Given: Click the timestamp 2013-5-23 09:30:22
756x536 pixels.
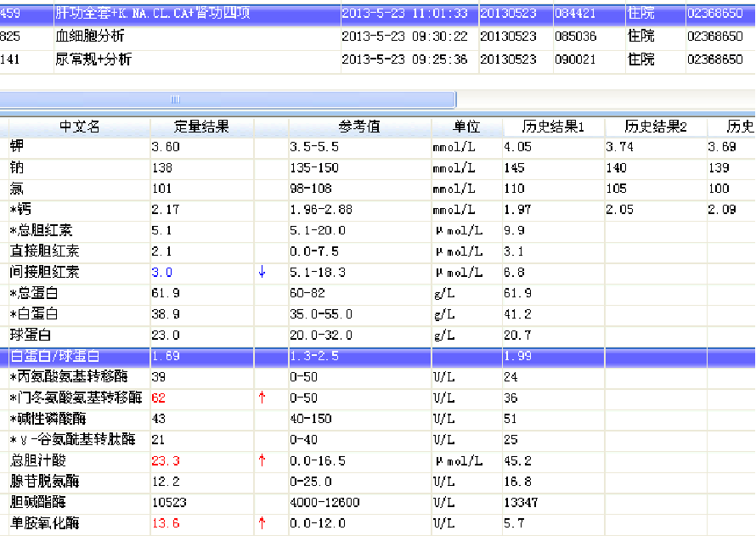Looking at the screenshot, I should tap(404, 37).
